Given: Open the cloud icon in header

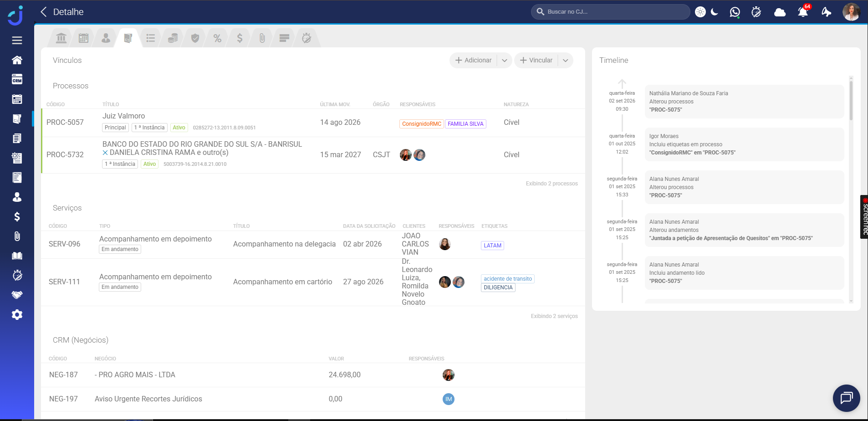Looking at the screenshot, I should [780, 12].
